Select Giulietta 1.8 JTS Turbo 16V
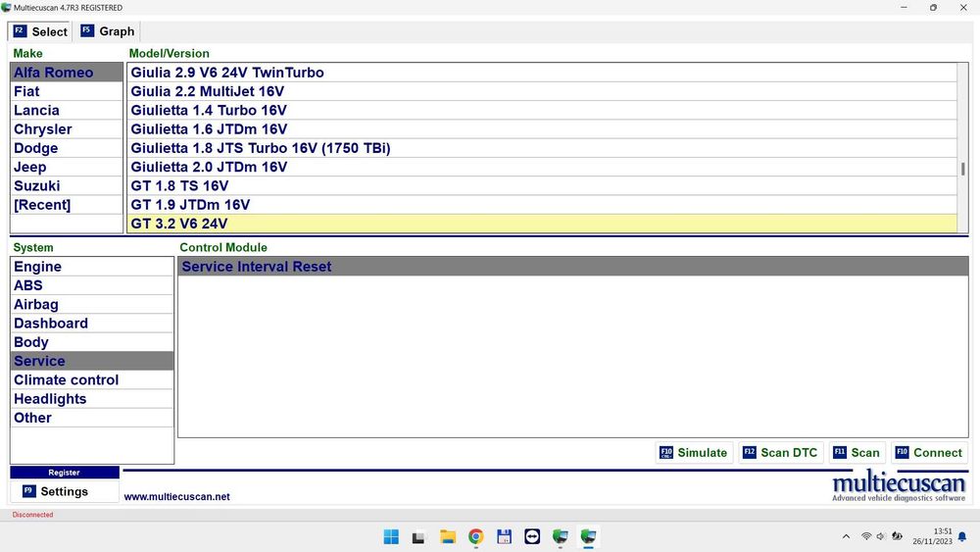Viewport: 980px width, 552px height. [542, 148]
